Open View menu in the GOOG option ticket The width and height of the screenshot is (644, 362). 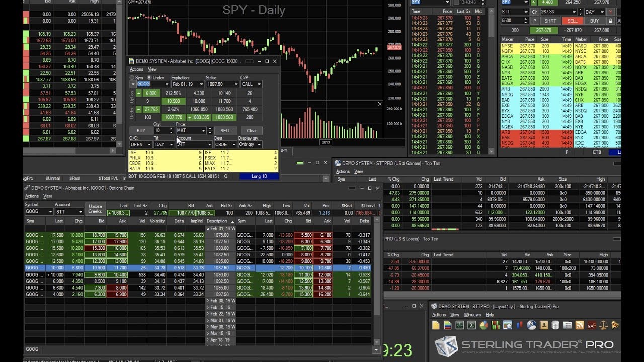(152, 69)
